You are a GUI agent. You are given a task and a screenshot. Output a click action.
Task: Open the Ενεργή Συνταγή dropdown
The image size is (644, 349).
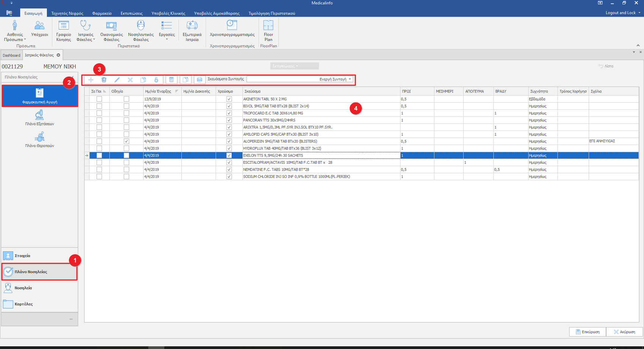click(350, 79)
